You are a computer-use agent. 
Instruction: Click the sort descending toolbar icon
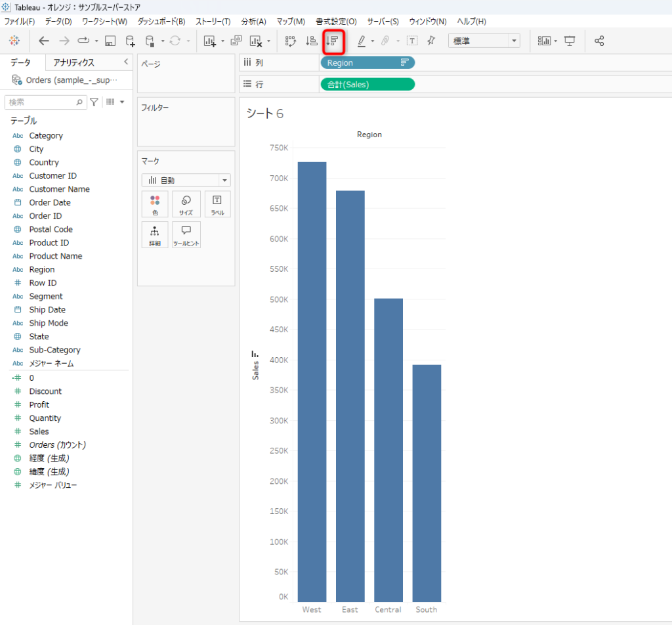(x=333, y=41)
